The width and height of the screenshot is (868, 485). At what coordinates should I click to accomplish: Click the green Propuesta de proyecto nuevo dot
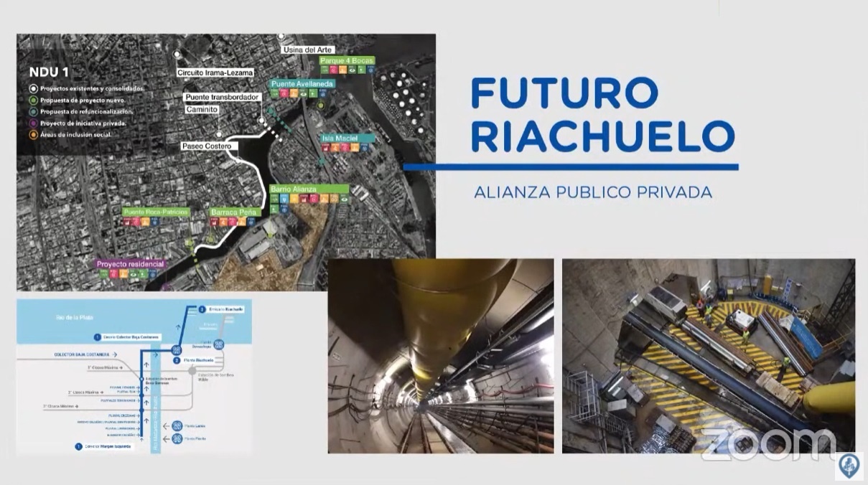32,100
